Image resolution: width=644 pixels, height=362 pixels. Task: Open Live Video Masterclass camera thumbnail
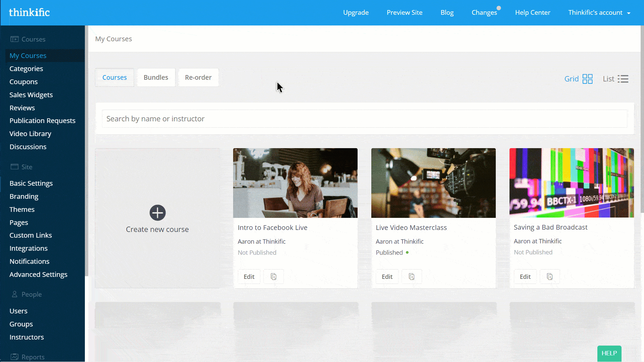tap(433, 183)
